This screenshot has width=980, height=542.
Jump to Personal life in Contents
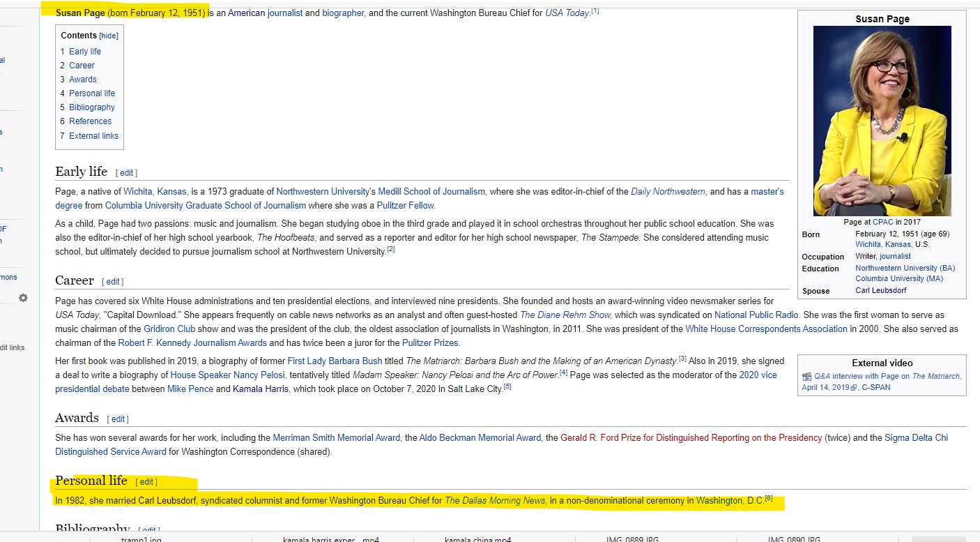click(92, 93)
